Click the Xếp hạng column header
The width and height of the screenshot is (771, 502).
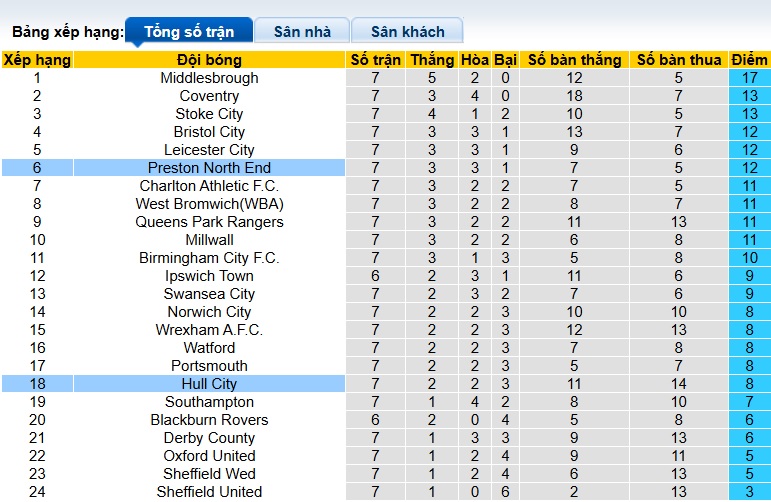click(37, 60)
